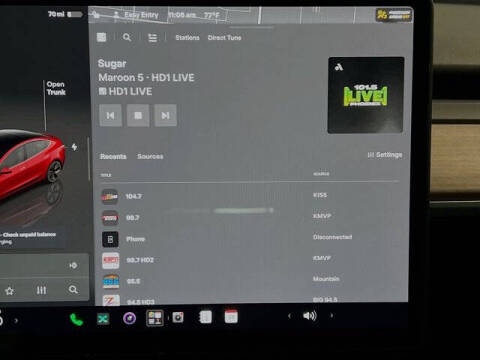Tap passenger airbag indicator badge
Screen dimensions: 480x360
[394, 15]
